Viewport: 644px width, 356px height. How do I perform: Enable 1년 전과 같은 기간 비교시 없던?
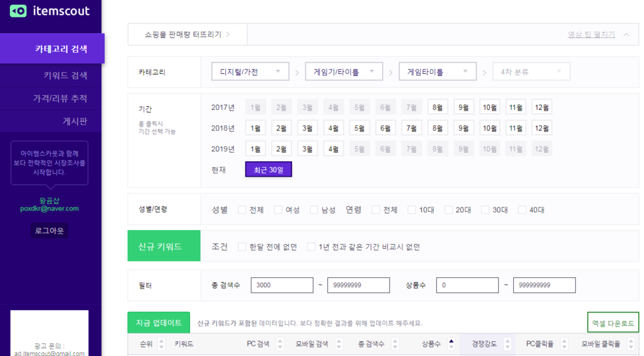click(311, 247)
